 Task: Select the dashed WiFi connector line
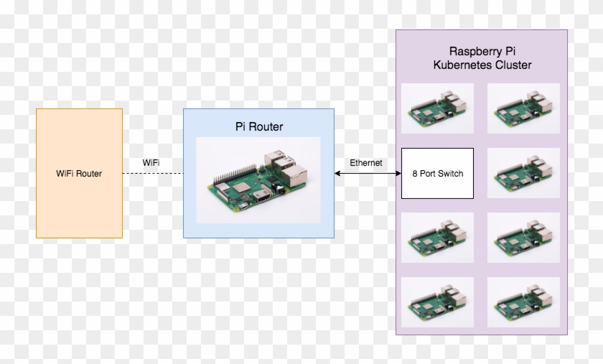click(x=153, y=173)
